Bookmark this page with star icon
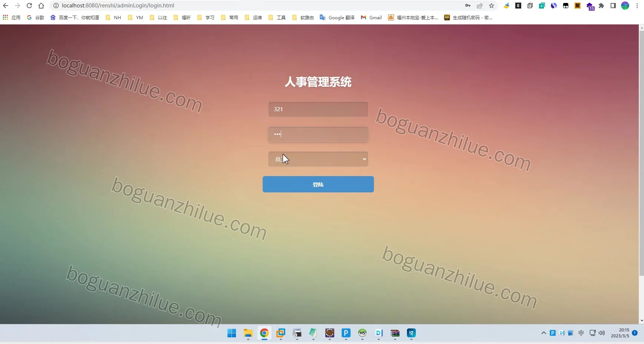 pos(492,6)
